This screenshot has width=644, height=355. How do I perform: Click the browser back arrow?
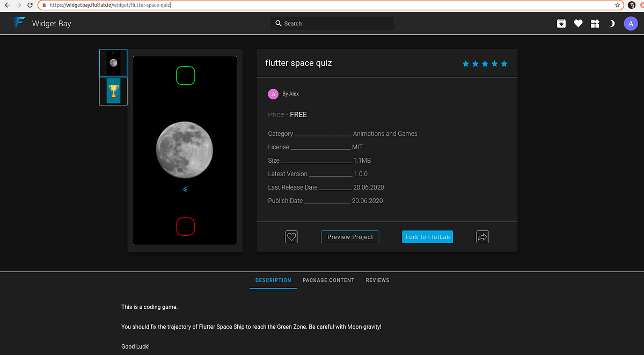point(6,4)
